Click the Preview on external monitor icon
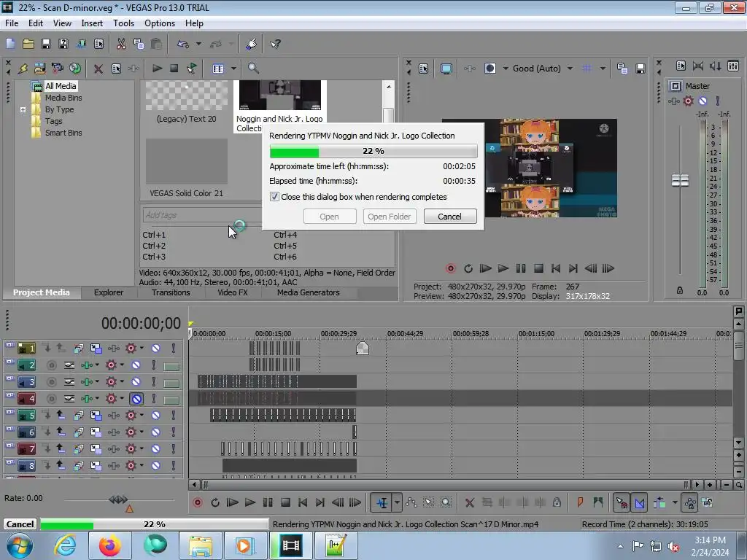The image size is (747, 560). pos(446,69)
